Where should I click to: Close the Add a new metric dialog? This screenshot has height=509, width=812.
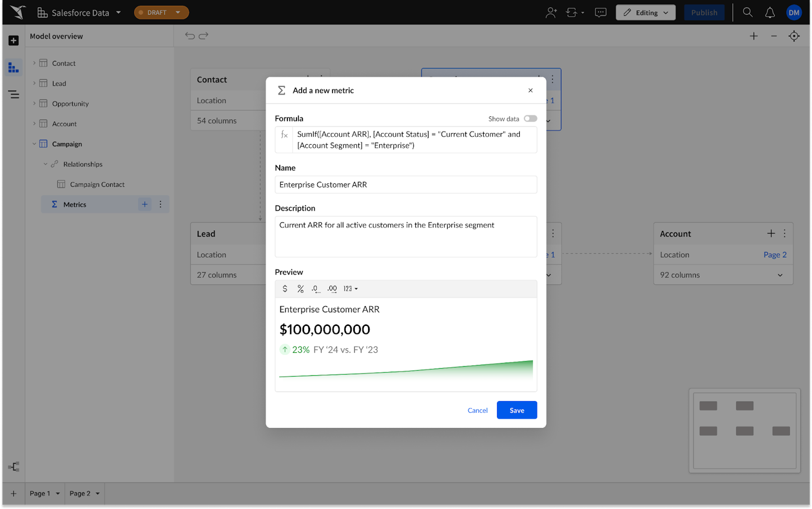[x=531, y=90]
